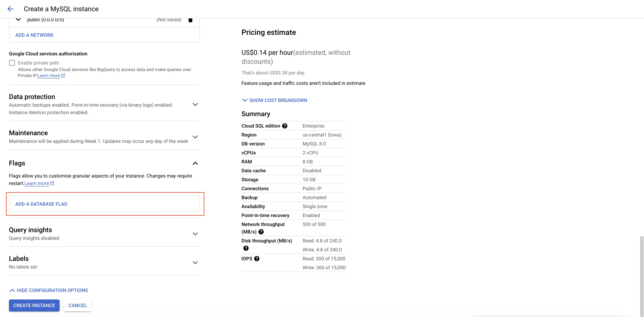Expand the Data protection section
Image resolution: width=644 pixels, height=317 pixels.
195,105
